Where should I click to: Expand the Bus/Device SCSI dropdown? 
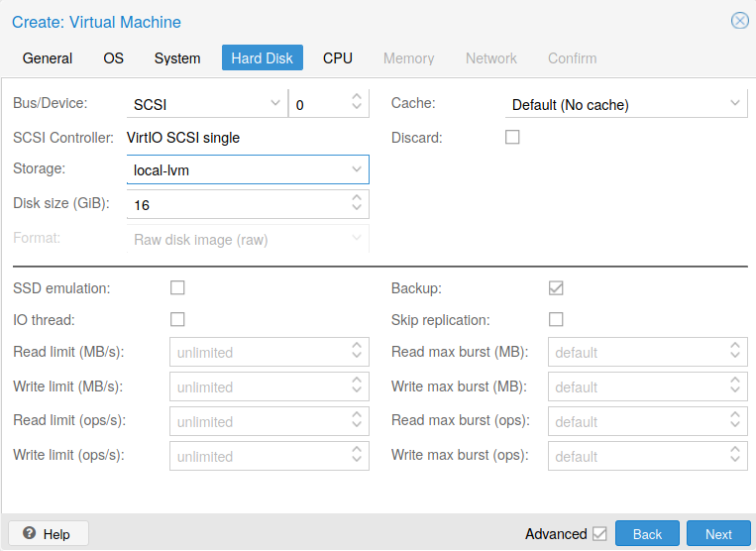coord(274,104)
